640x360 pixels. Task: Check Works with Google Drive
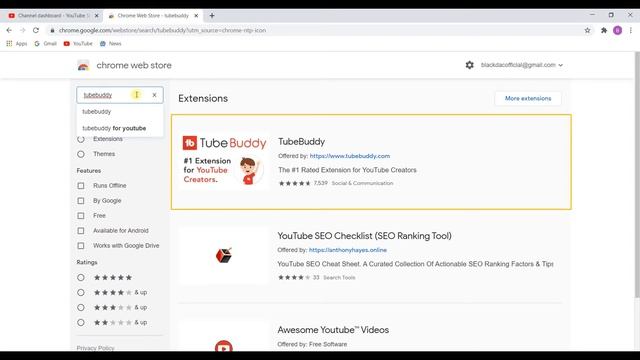coord(81,246)
